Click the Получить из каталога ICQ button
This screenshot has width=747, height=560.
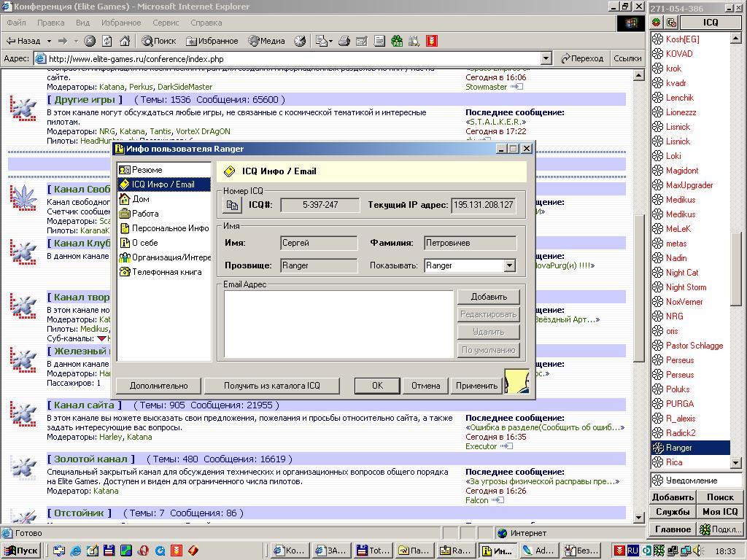(271, 386)
